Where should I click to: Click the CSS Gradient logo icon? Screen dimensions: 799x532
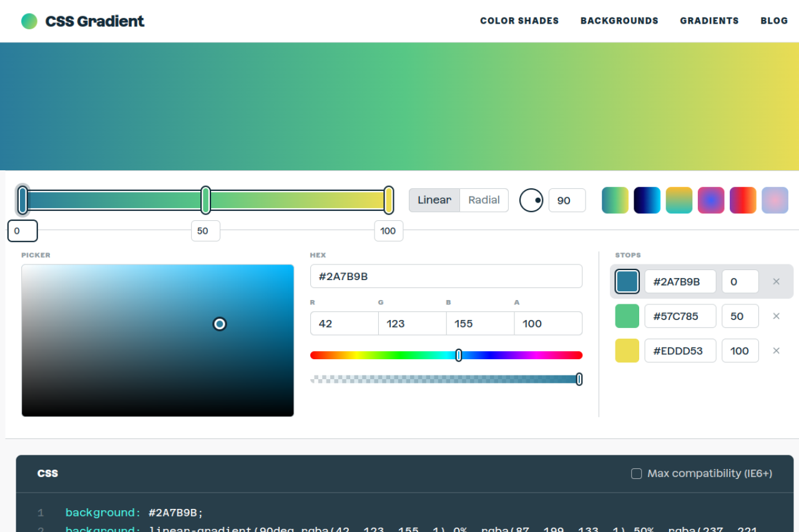pyautogui.click(x=29, y=21)
